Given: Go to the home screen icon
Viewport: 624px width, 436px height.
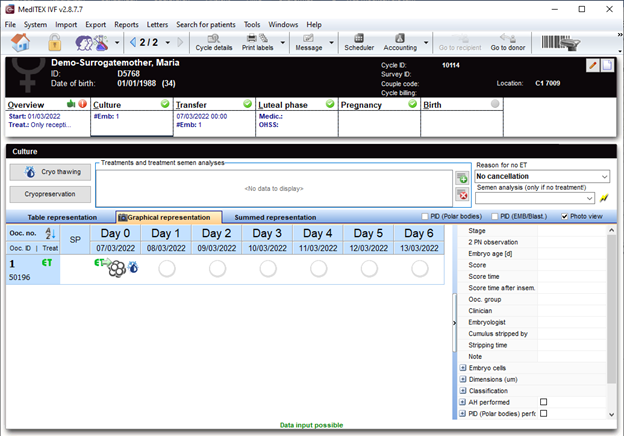Looking at the screenshot, I should (20, 42).
